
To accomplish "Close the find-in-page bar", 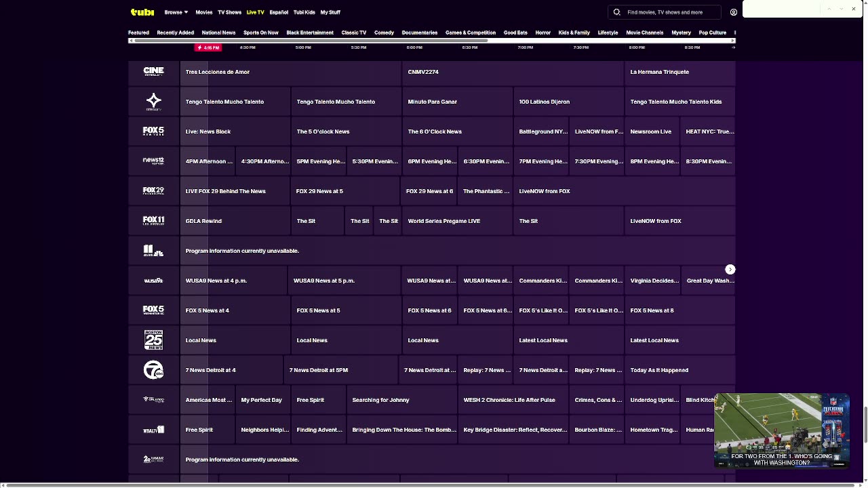I will pos(854,9).
